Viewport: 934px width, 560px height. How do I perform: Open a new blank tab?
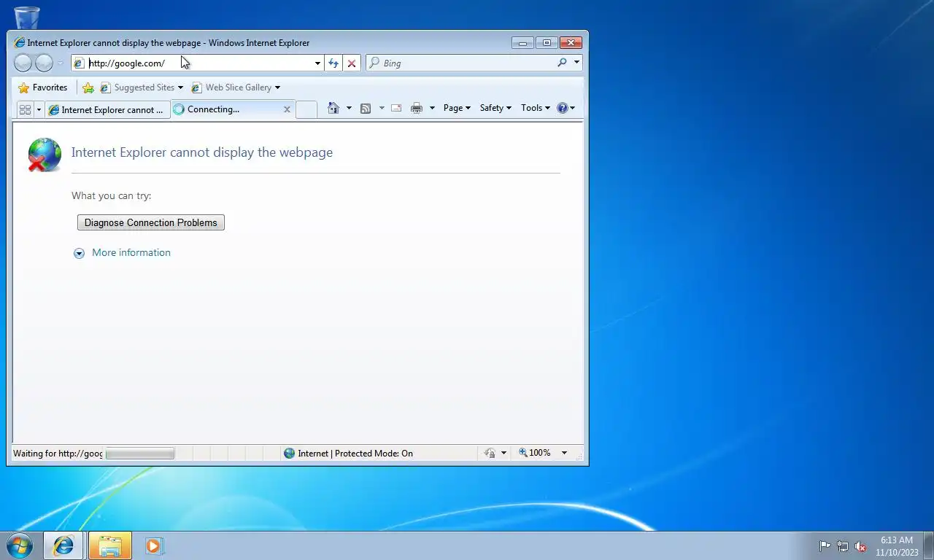pos(306,109)
